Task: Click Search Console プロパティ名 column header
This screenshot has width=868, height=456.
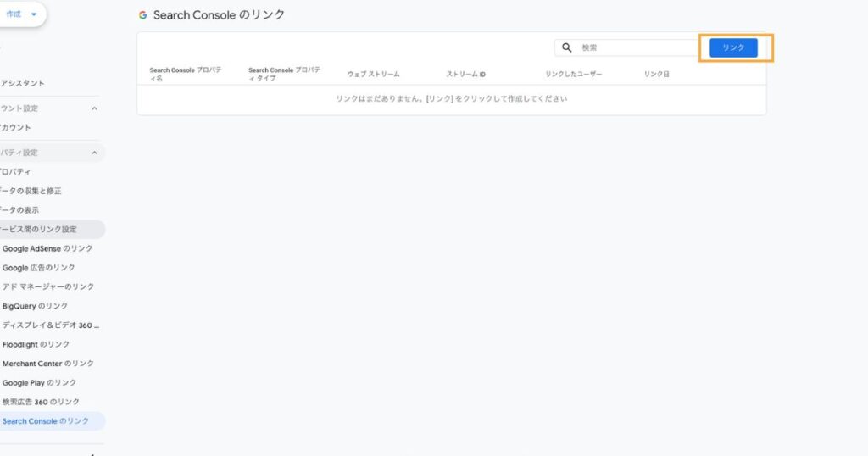Action: (x=186, y=74)
